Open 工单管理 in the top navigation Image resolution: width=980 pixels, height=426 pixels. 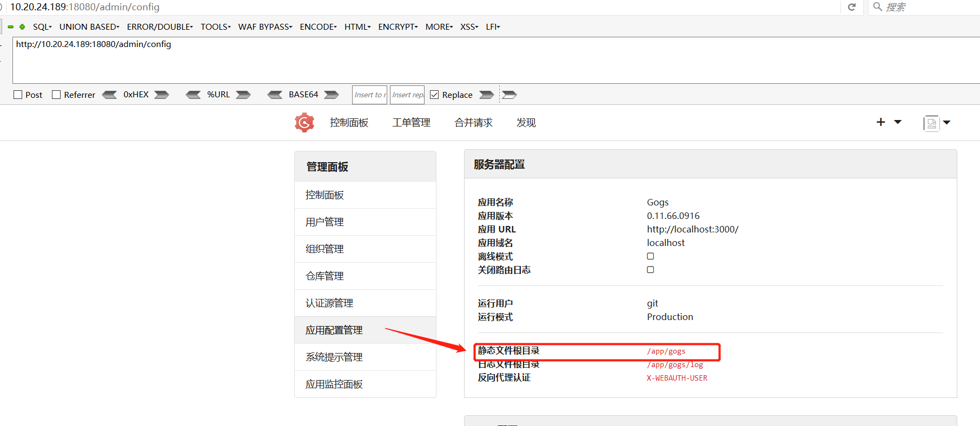pyautogui.click(x=412, y=123)
